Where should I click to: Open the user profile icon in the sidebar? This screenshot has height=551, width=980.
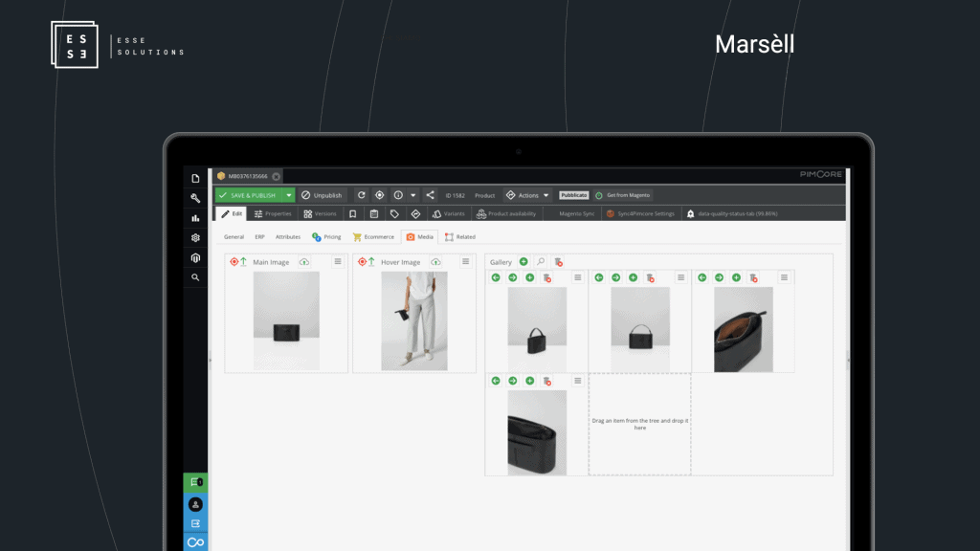tap(195, 504)
